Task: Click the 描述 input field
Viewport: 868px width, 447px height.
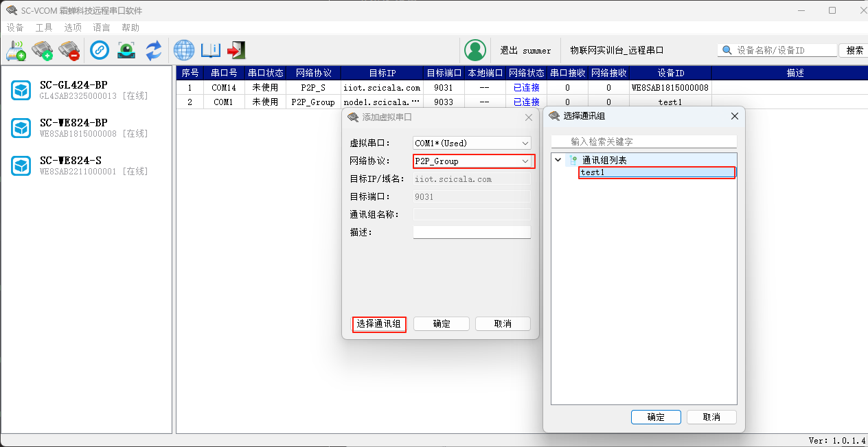Action: click(x=472, y=233)
